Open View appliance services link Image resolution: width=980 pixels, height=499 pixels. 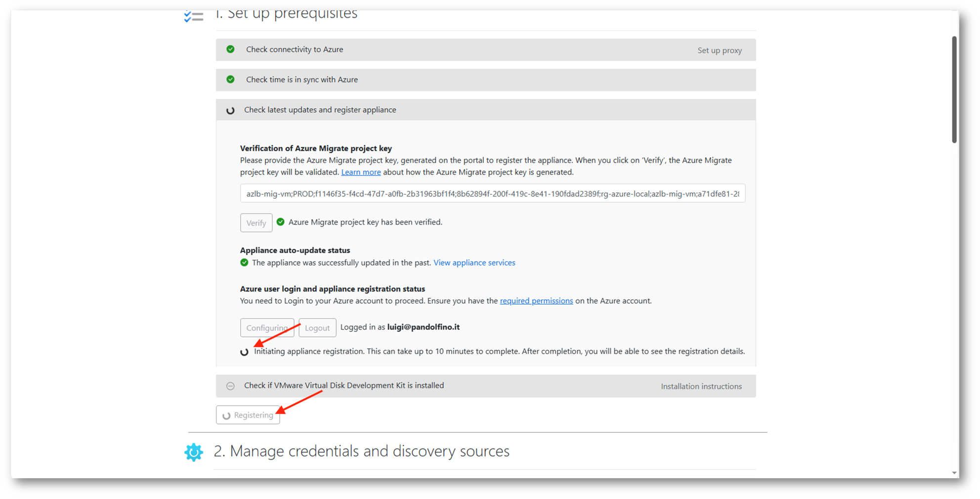pos(474,263)
